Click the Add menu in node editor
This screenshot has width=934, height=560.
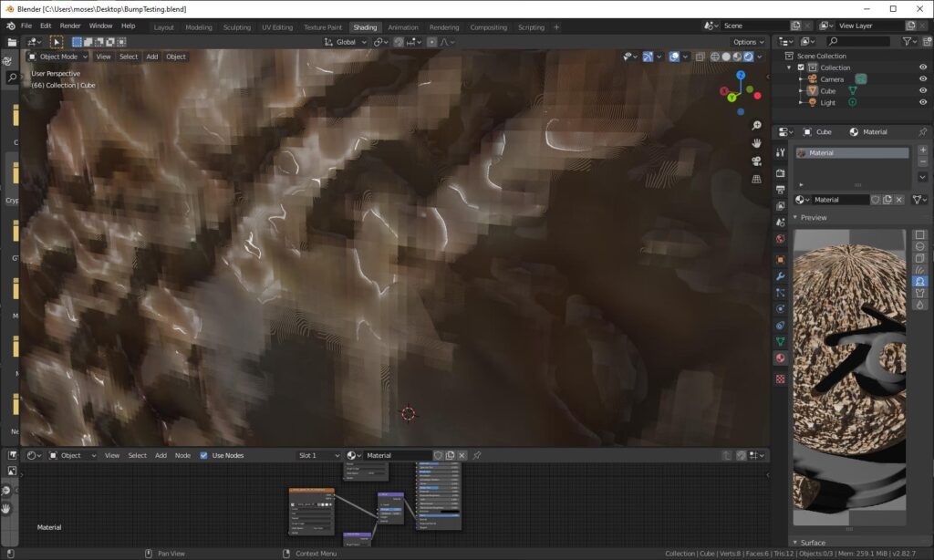[161, 455]
